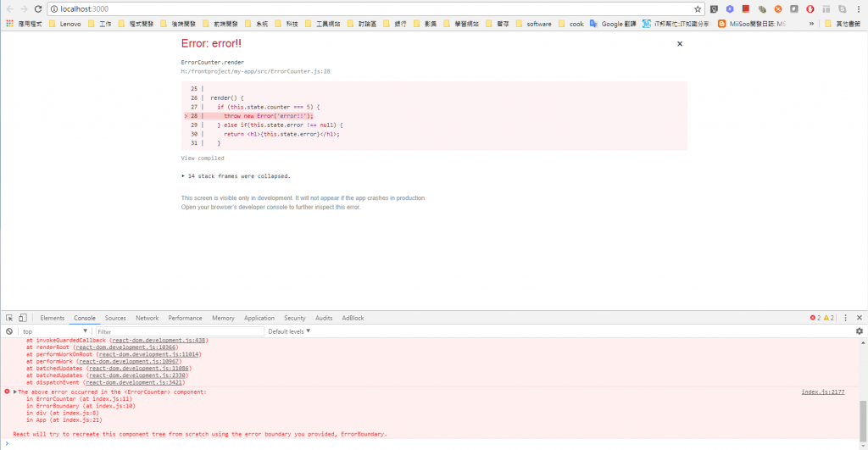Open the apps grid bookmark shortcut
Image resolution: width=868 pixels, height=450 pixels.
(9, 23)
